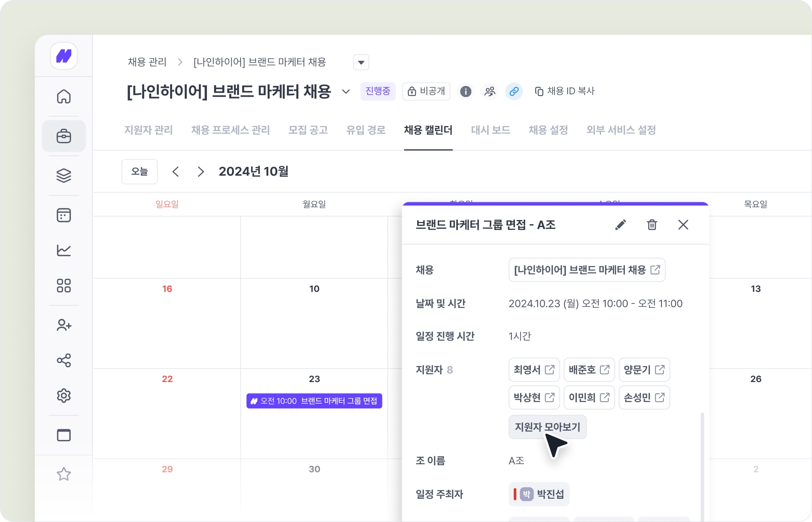Click the info circle icon near title

[x=466, y=91]
